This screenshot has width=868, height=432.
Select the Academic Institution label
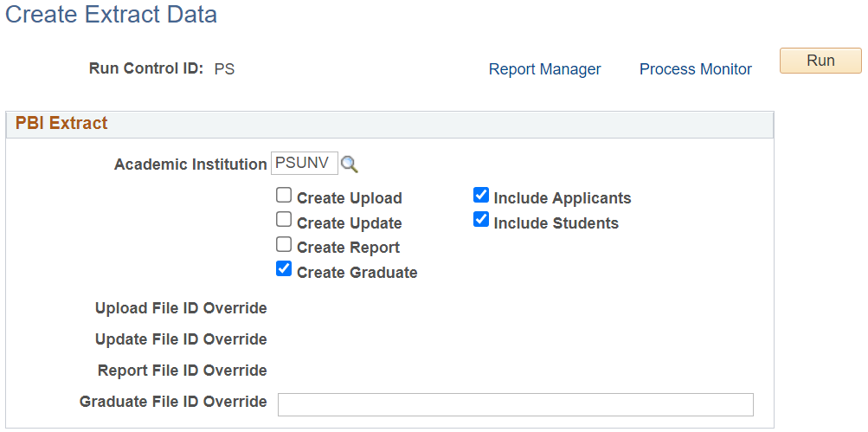190,164
